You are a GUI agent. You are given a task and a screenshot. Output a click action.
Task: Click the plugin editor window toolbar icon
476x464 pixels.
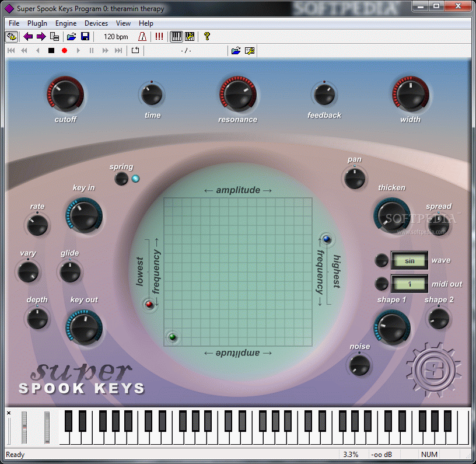[12, 37]
